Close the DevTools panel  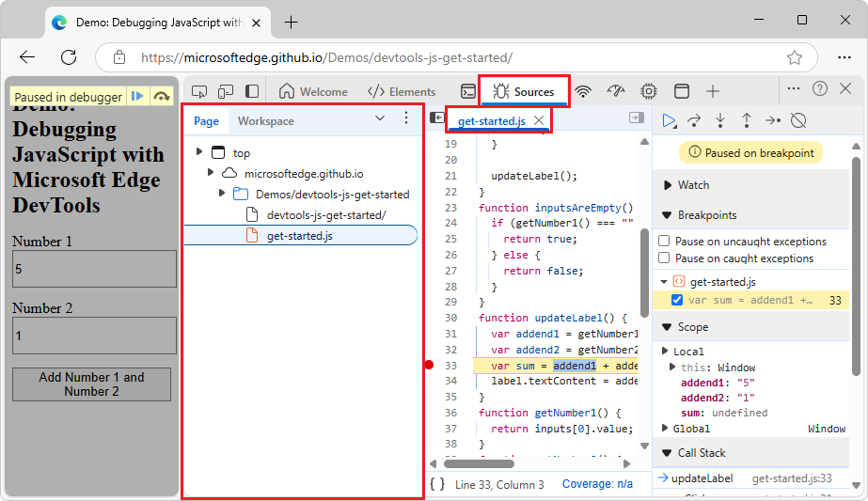point(845,88)
